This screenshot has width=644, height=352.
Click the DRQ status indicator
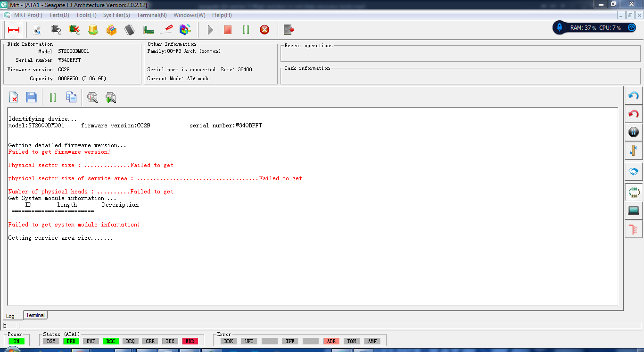click(x=131, y=341)
